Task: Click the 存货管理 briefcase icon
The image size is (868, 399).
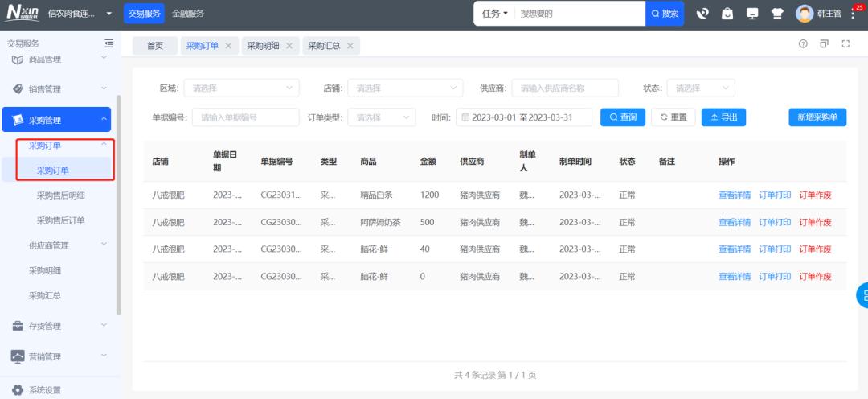Action: coord(17,326)
